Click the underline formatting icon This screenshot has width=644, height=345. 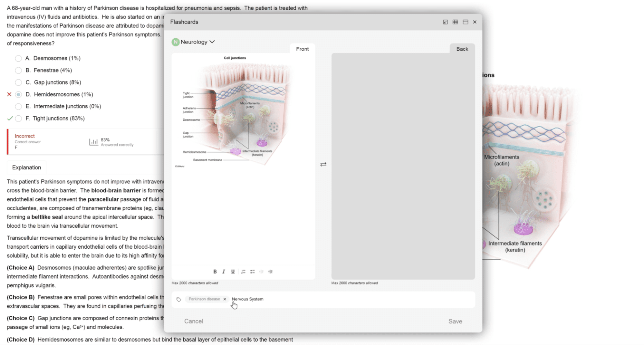click(x=233, y=272)
